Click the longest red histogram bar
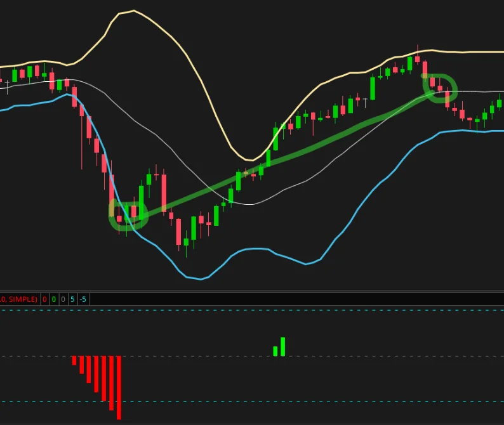504x425 pixels. click(x=119, y=388)
